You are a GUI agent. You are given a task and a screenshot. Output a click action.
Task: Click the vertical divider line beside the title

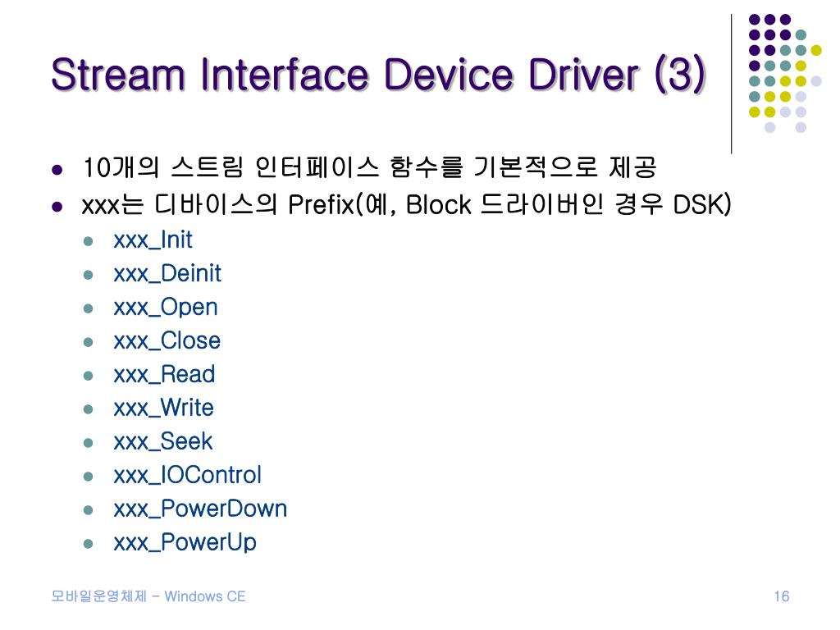(x=731, y=84)
